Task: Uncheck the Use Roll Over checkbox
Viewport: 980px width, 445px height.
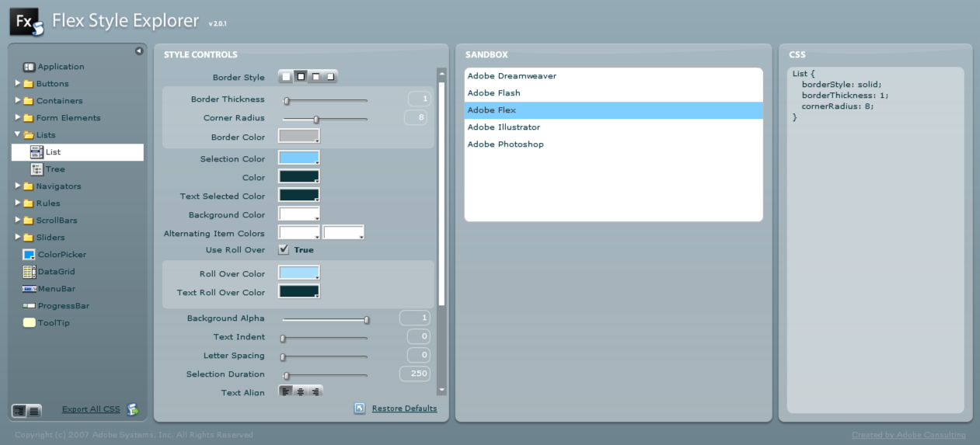Action: pos(284,250)
